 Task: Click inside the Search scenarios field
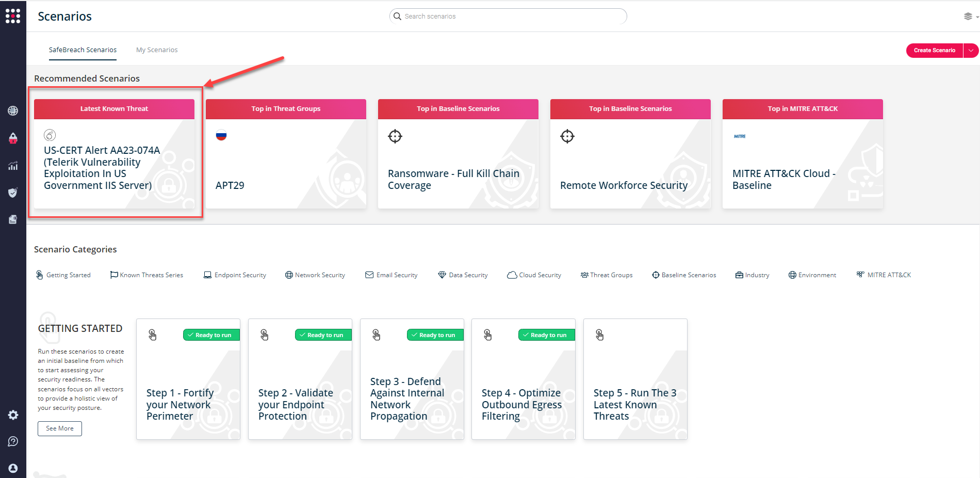pyautogui.click(x=508, y=16)
